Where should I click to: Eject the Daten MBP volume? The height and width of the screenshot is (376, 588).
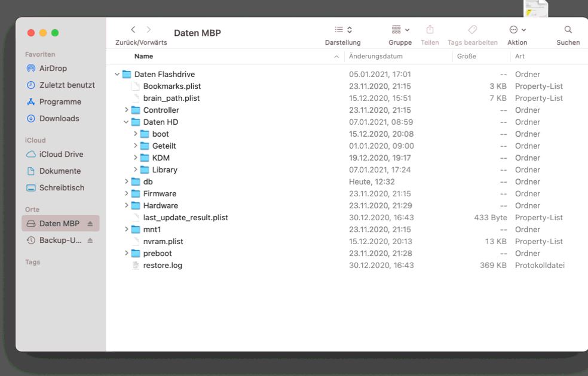[90, 224]
